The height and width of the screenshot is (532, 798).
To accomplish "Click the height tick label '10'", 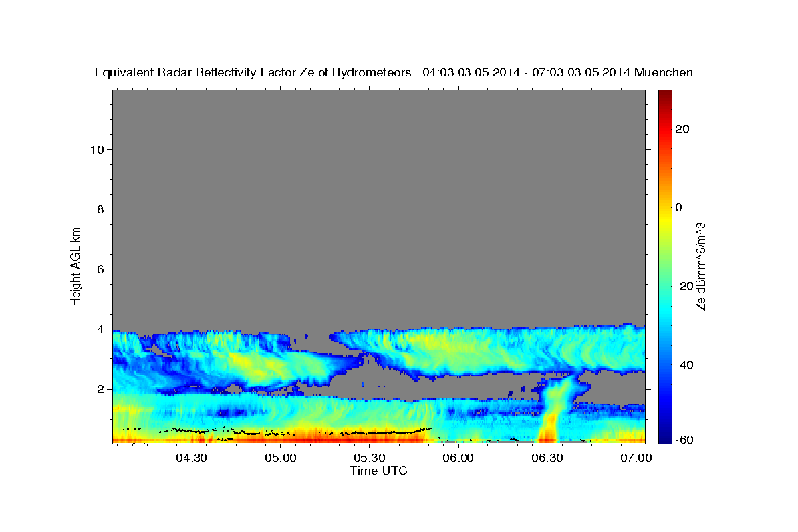I will pos(97,149).
